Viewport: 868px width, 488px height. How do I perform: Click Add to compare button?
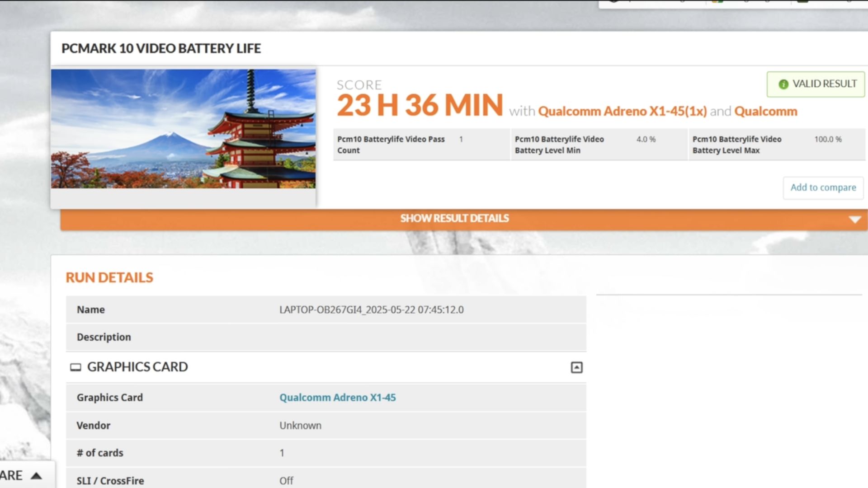click(823, 188)
